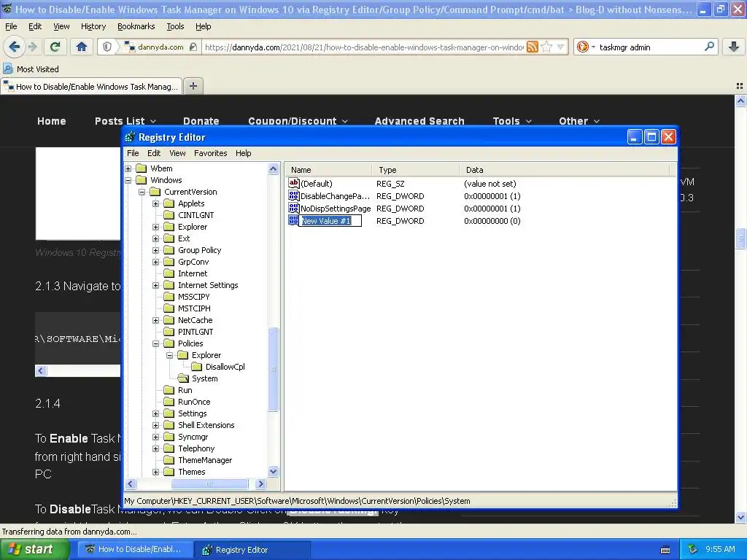Go back with the browser Back arrow

click(x=15, y=47)
